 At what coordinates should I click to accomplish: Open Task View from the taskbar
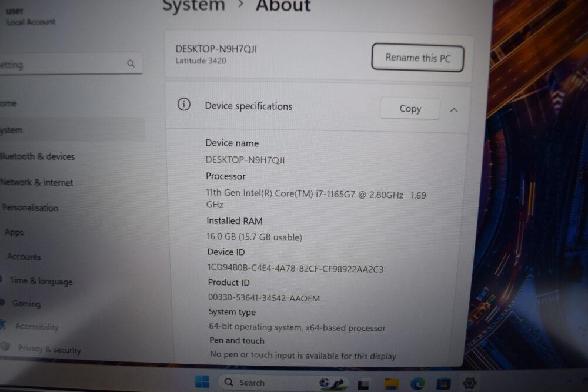(x=363, y=385)
